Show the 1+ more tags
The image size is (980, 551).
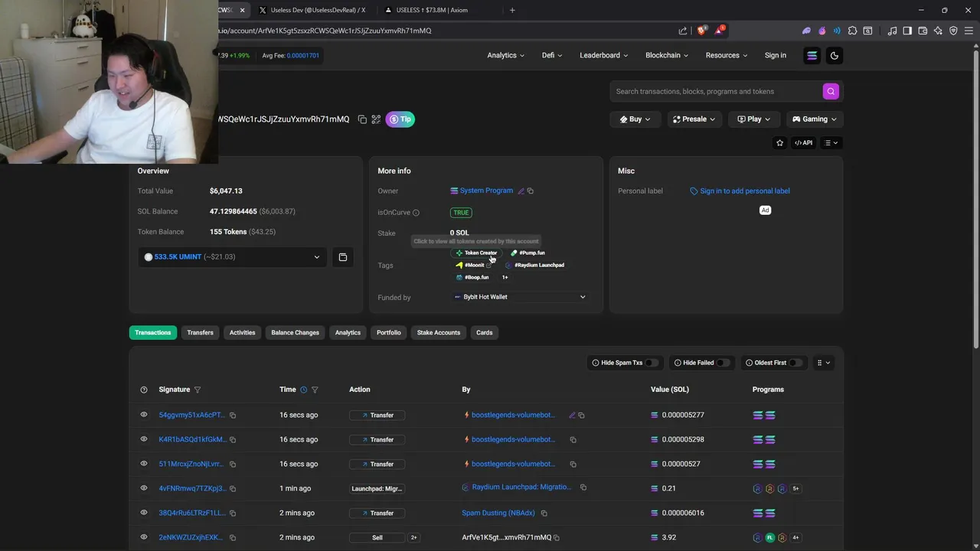505,277
